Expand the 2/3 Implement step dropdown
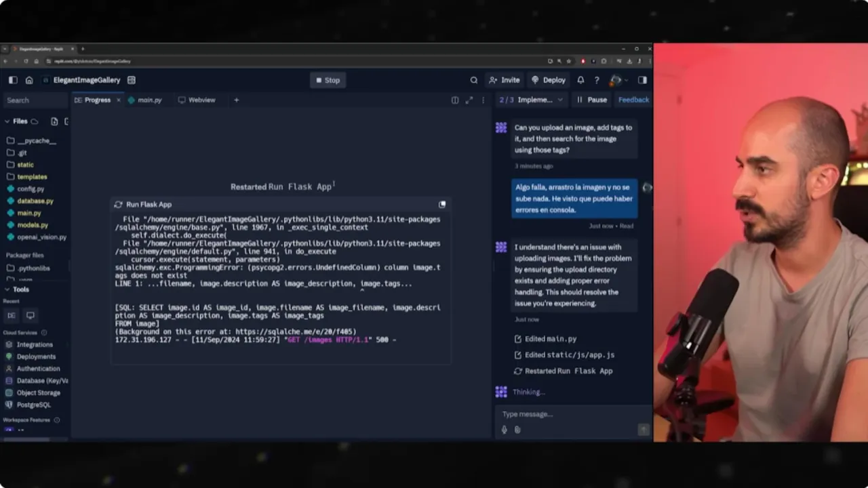Image resolution: width=868 pixels, height=488 pixels. point(531,100)
